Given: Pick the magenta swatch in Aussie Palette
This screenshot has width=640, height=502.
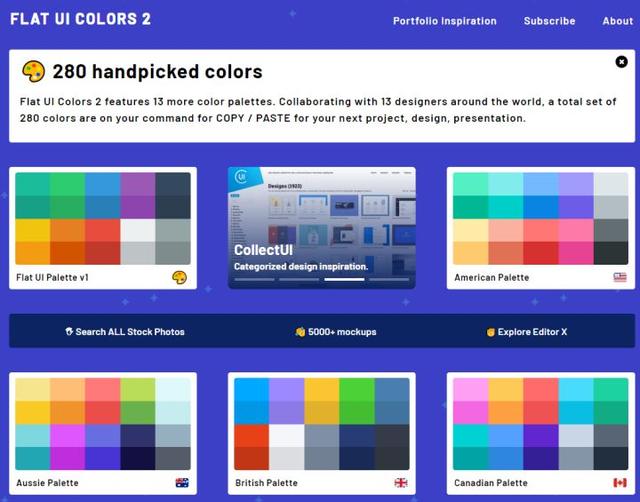Looking at the screenshot, I should (68, 435).
